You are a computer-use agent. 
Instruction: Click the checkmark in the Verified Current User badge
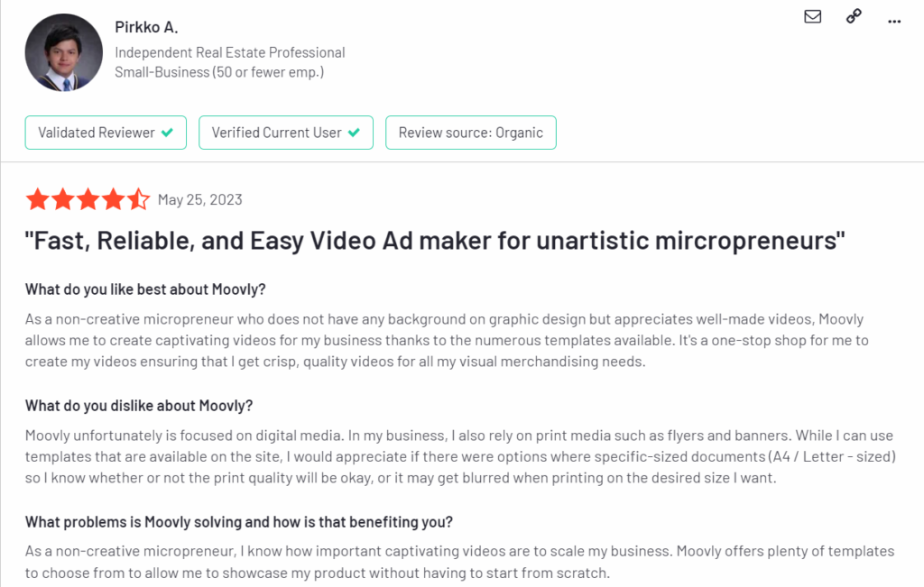[x=354, y=133]
